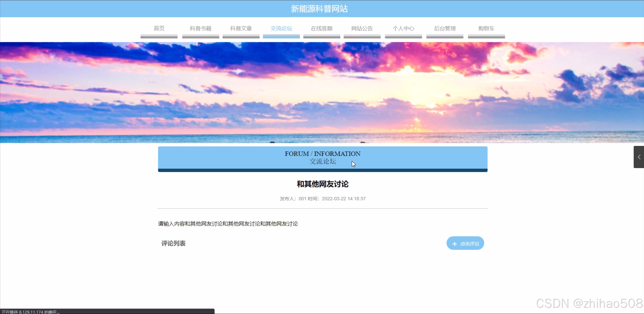Click the post title 和其他网友讨论
644x314 pixels.
click(322, 184)
